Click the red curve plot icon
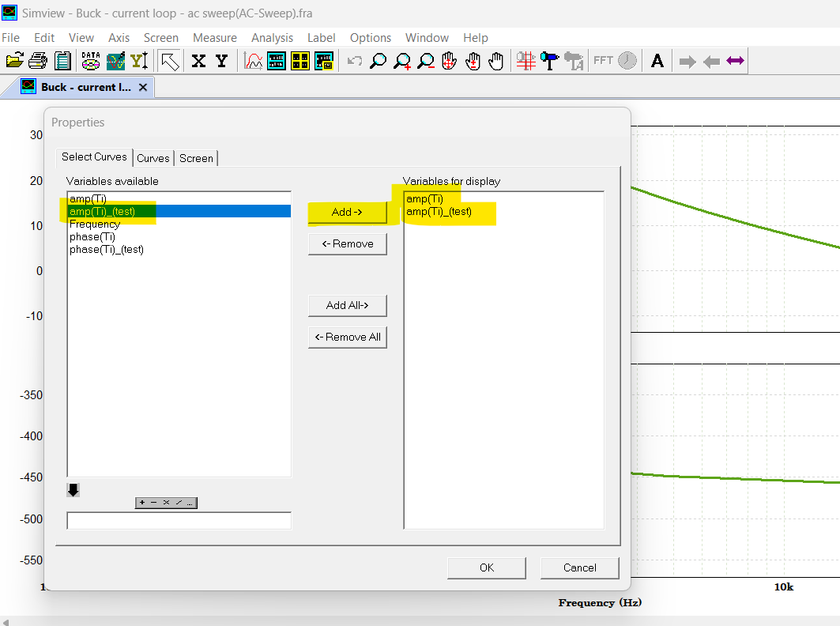This screenshot has width=840, height=626. tap(253, 61)
